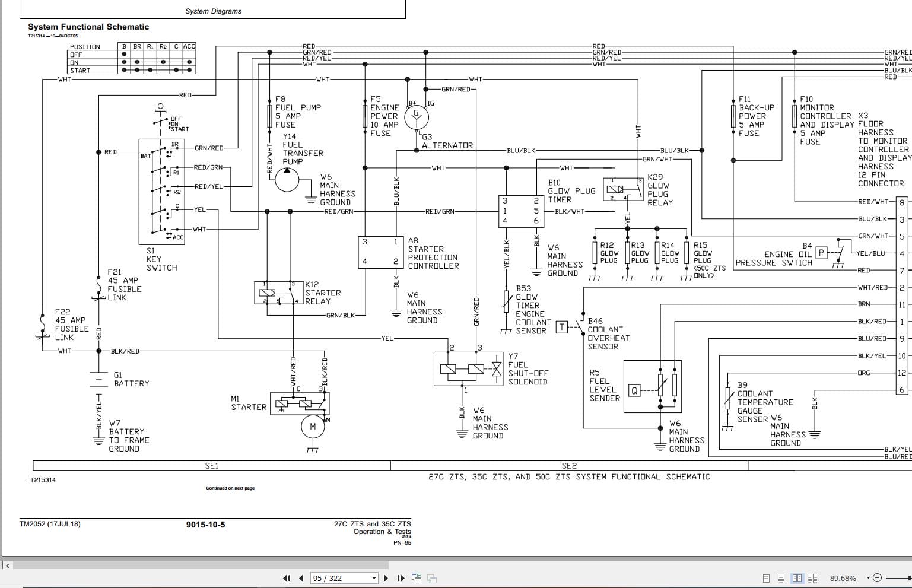Click the 'F5 ENGINE POWER 10 AMP FUSE' label
912x588 pixels.
384,116
